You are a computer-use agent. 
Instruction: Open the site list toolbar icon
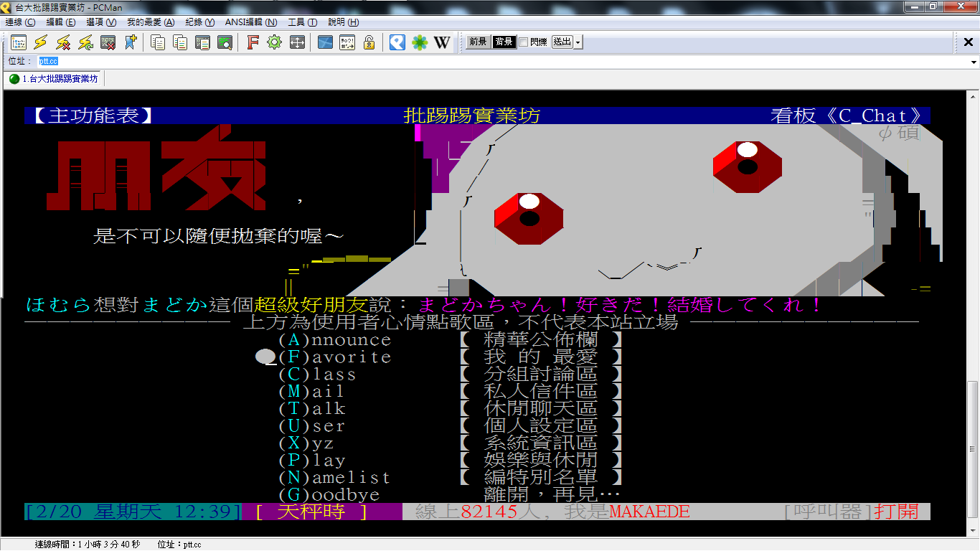[18, 42]
